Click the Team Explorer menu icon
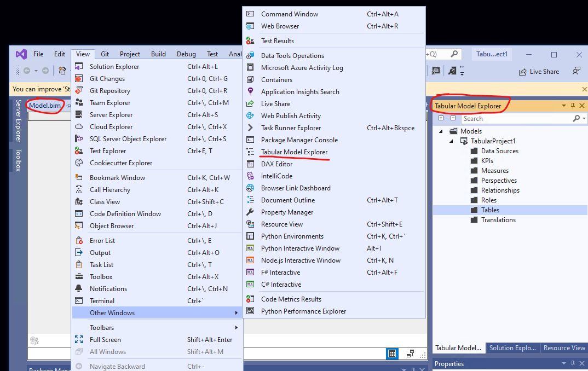The height and width of the screenshot is (371, 588). click(x=79, y=103)
